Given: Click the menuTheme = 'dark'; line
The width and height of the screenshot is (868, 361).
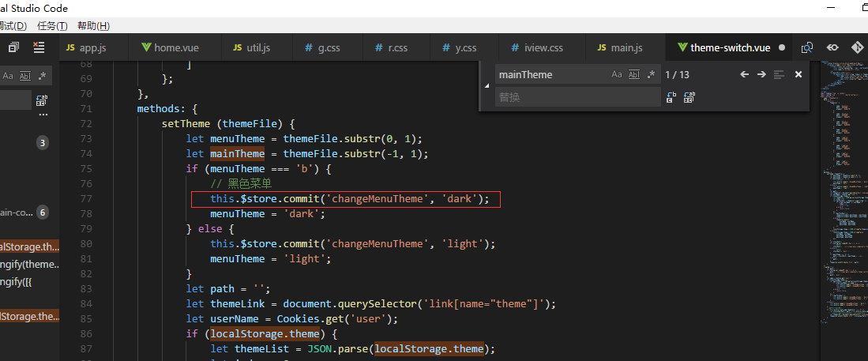Looking at the screenshot, I should [268, 213].
